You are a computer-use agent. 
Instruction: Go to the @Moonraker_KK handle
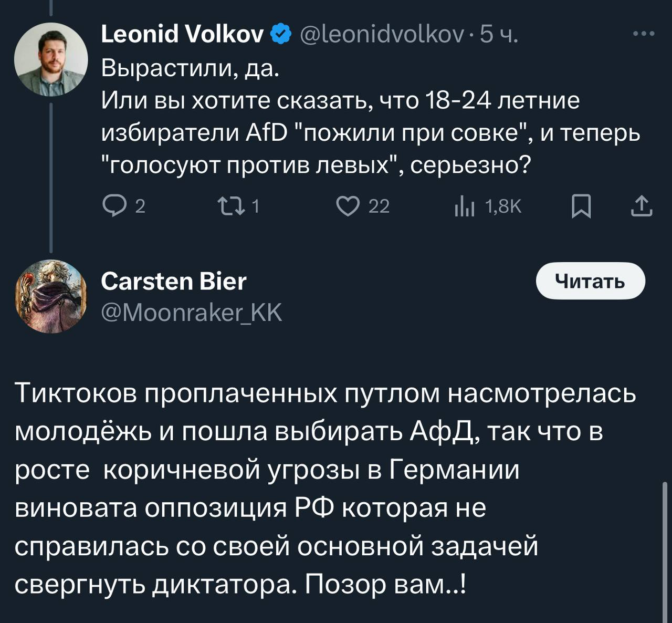pos(191,313)
